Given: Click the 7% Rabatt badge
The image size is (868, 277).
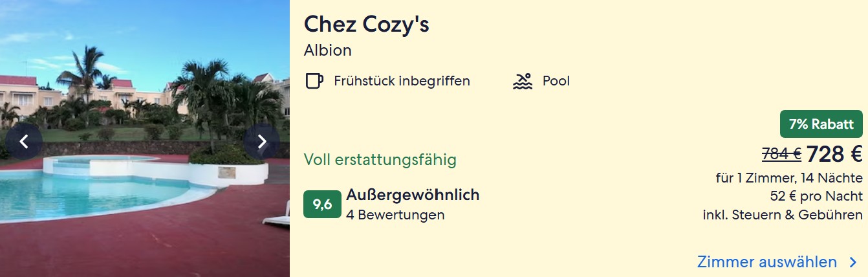Looking at the screenshot, I should coord(821,124).
